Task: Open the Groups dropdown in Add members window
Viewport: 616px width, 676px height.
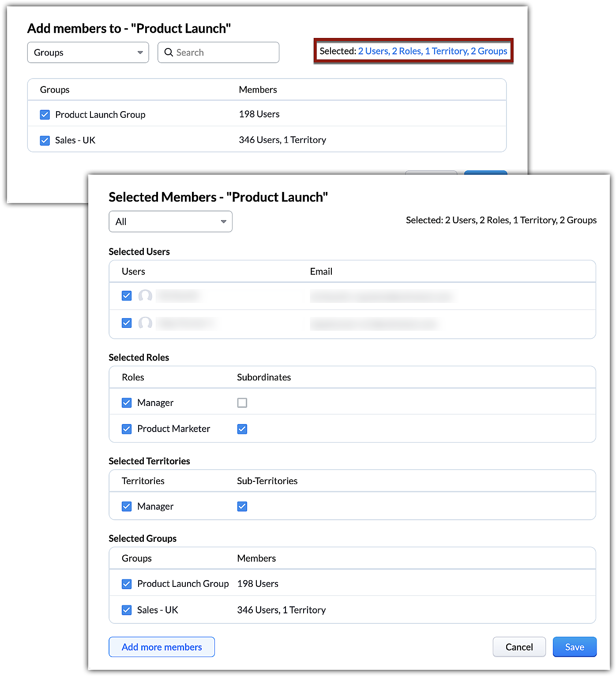Action: (x=88, y=53)
